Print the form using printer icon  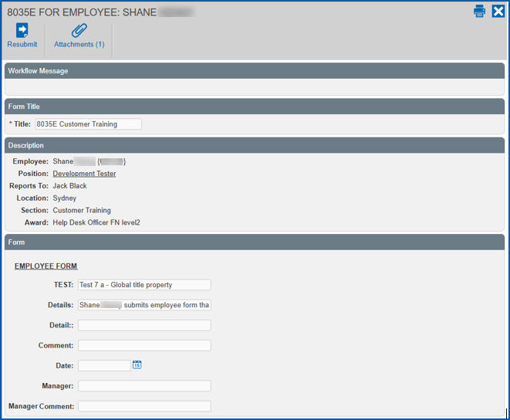[479, 11]
